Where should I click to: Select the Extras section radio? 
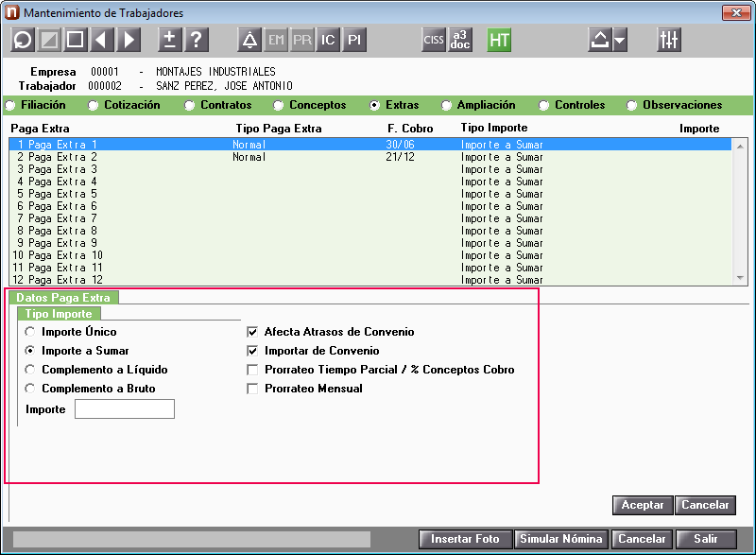(x=374, y=105)
